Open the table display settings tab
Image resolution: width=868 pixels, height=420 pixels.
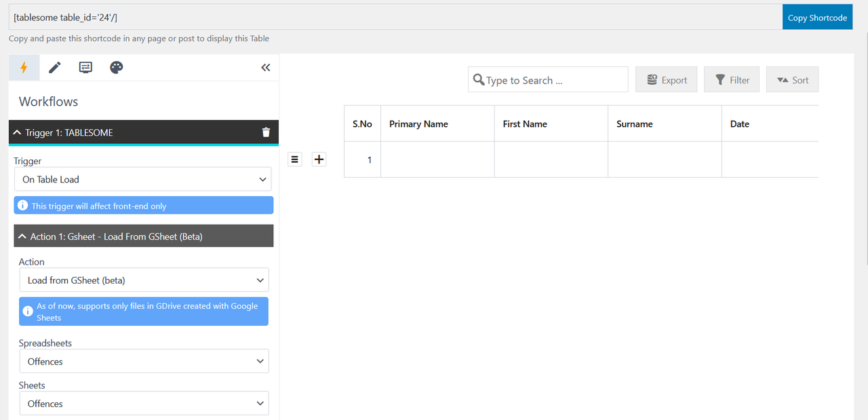85,67
